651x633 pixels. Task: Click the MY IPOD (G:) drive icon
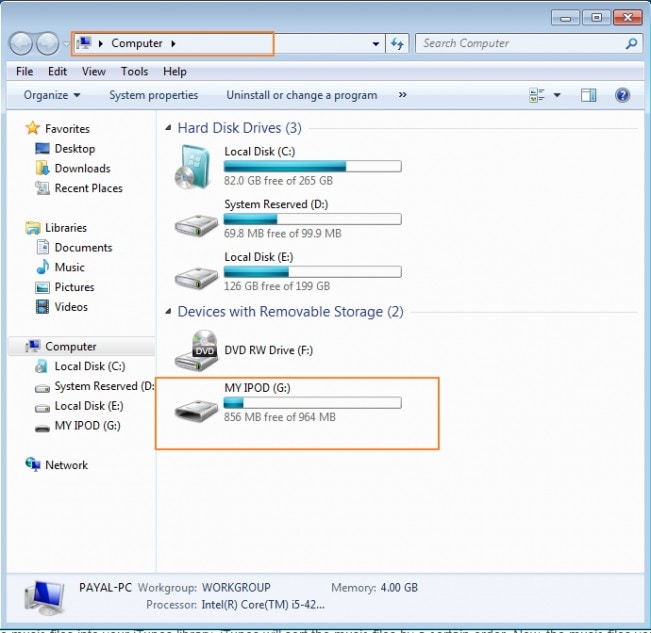(196, 411)
